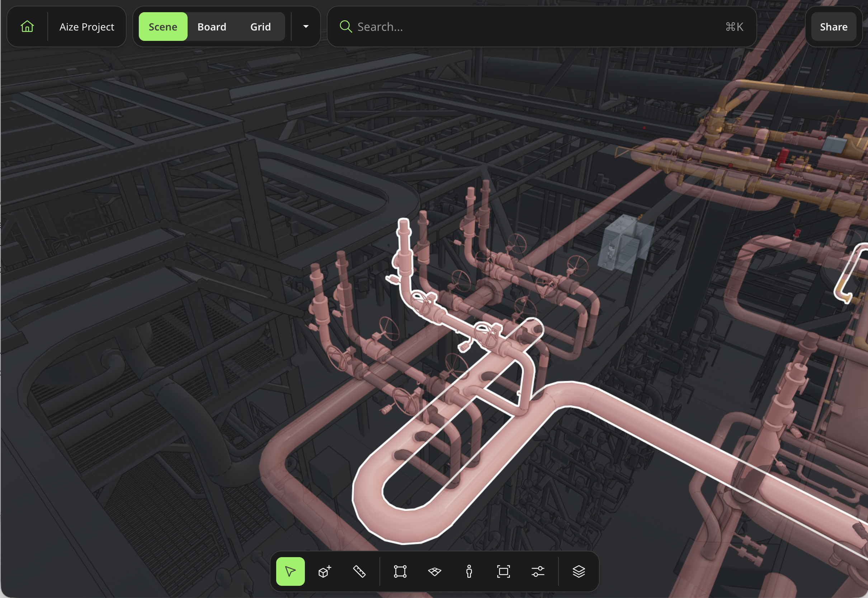Expand the view mode dropdown arrow
The height and width of the screenshot is (598, 868).
pos(306,27)
